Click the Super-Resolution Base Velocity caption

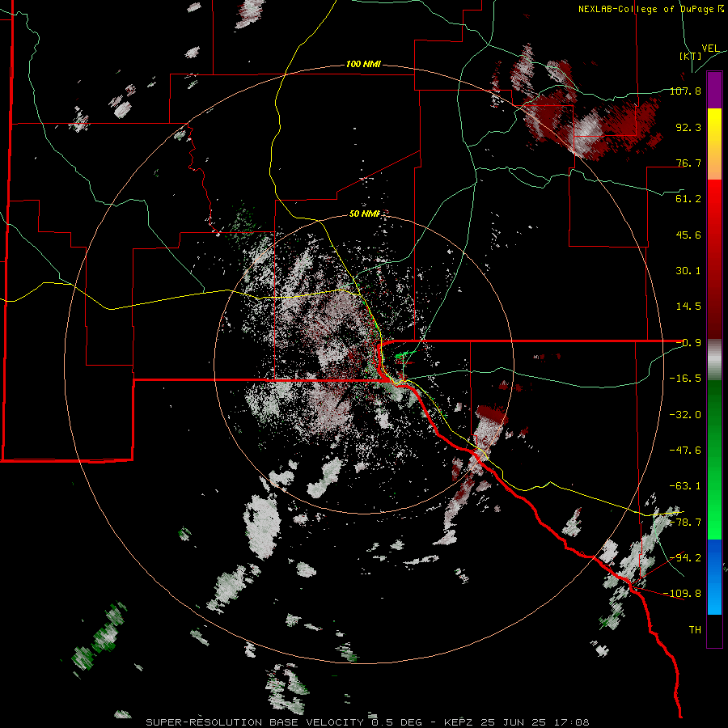pos(255,722)
